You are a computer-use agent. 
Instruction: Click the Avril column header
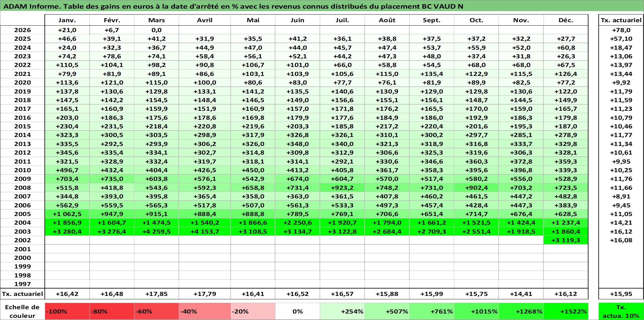(205, 20)
